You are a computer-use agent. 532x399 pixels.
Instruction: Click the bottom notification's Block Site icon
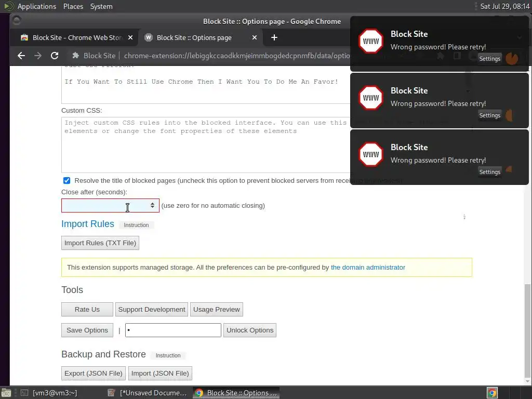pos(371,154)
